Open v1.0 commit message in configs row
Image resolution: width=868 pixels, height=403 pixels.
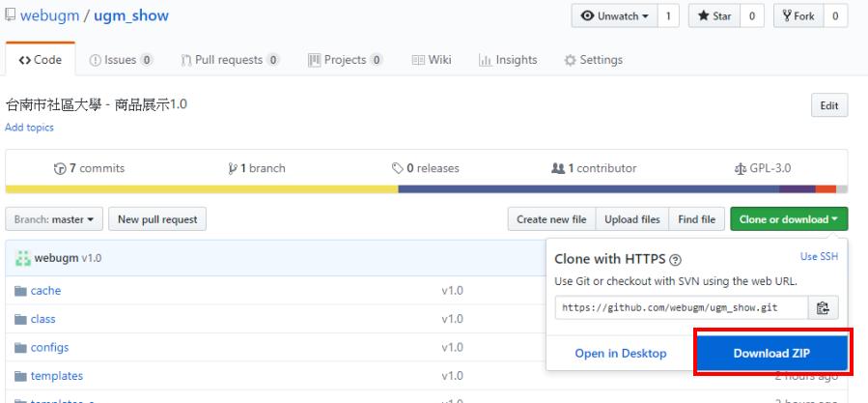coord(452,348)
